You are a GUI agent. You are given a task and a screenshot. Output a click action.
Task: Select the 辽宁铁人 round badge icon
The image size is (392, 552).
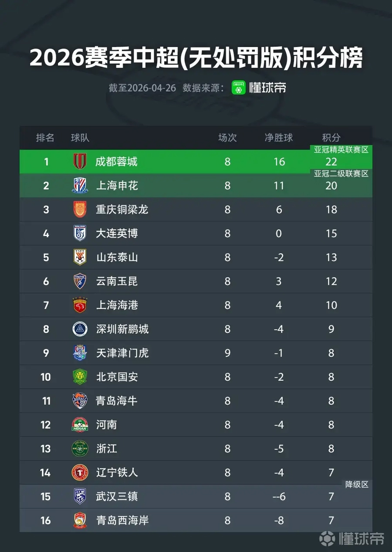[x=80, y=472]
